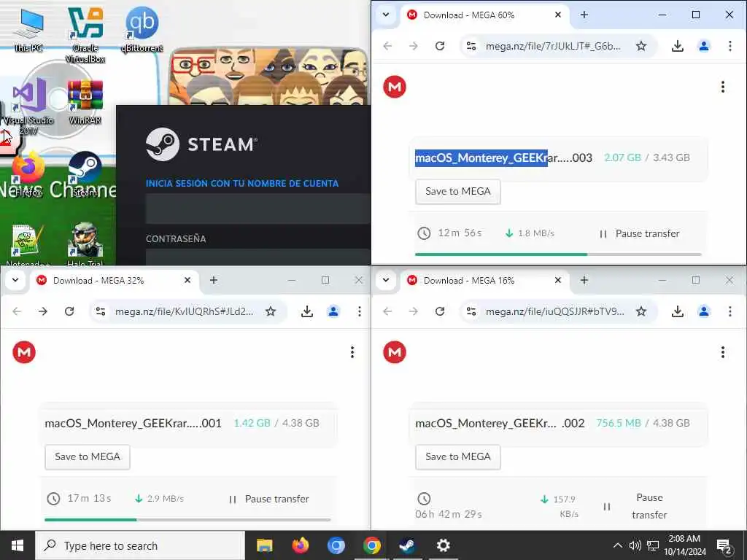Open WinRAR desktop shortcut
Screen dimensions: 747x560
point(85,101)
